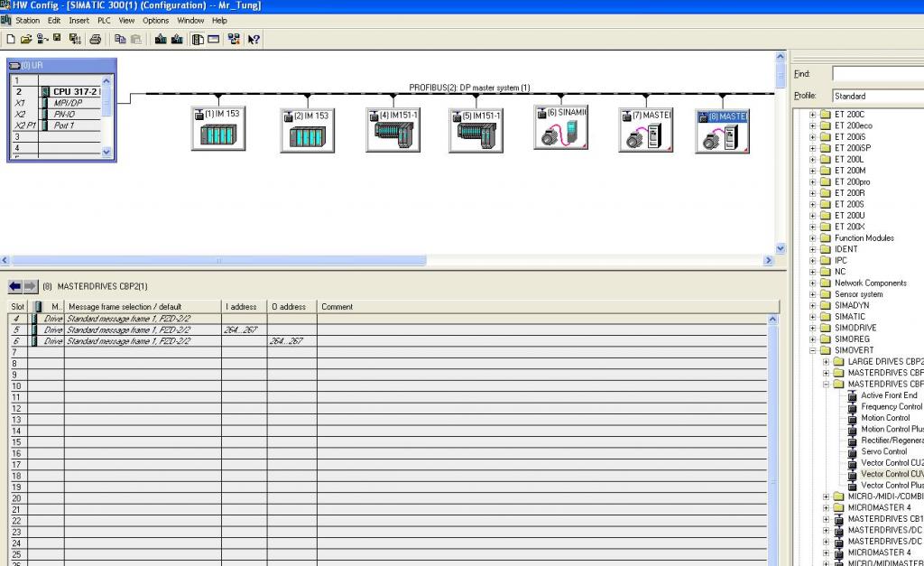Image resolution: width=924 pixels, height=566 pixels.
Task: Open the Help menu
Action: click(219, 20)
